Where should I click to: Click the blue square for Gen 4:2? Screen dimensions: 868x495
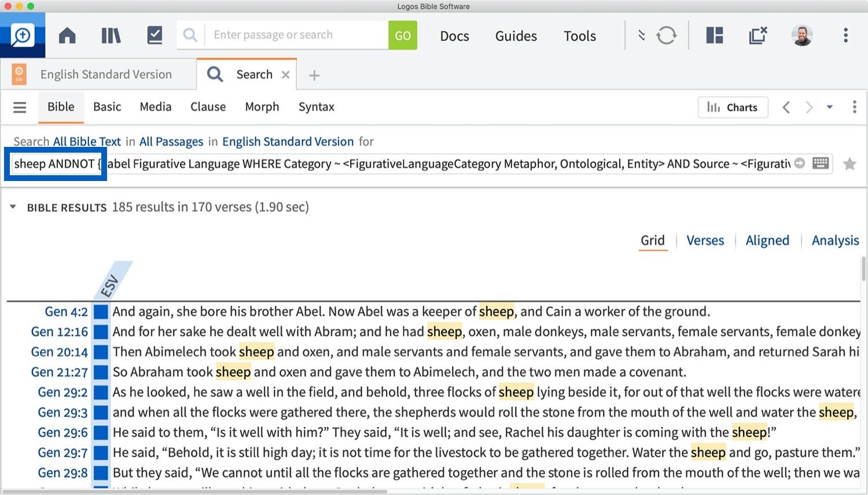(101, 312)
